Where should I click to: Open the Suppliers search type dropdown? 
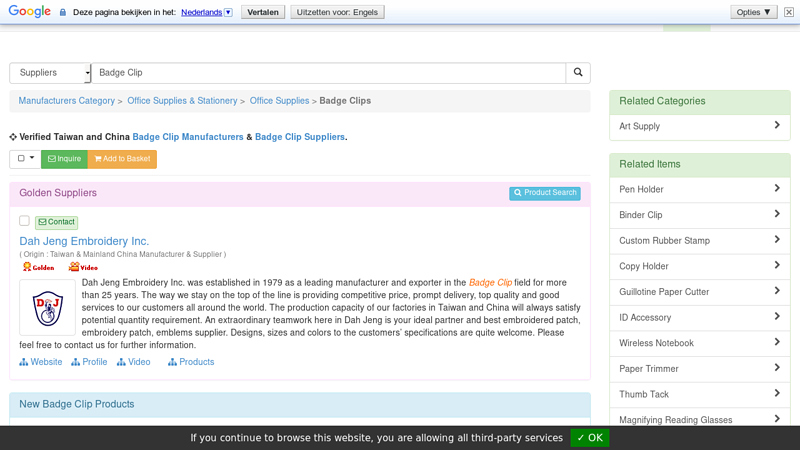point(50,73)
